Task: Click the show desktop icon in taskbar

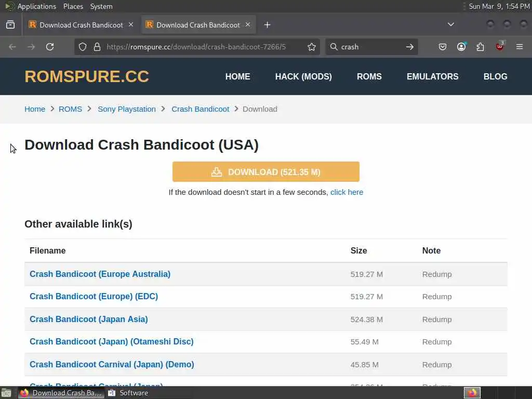Action: pyautogui.click(x=6, y=393)
